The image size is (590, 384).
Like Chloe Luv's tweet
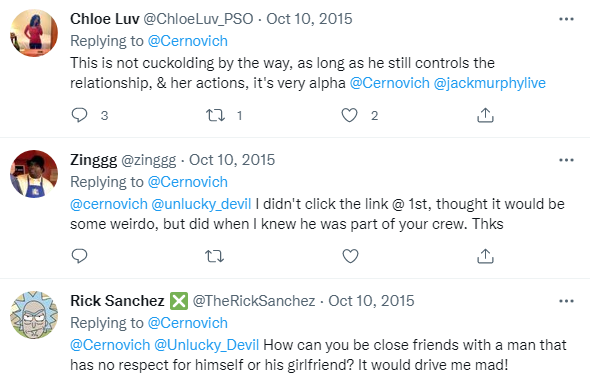pyautogui.click(x=350, y=115)
